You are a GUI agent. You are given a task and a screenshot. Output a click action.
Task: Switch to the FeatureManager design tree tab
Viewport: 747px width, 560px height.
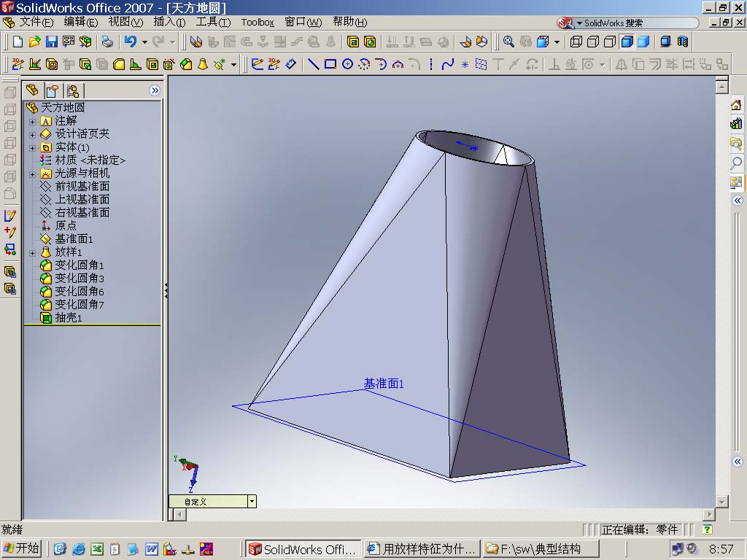click(x=33, y=90)
